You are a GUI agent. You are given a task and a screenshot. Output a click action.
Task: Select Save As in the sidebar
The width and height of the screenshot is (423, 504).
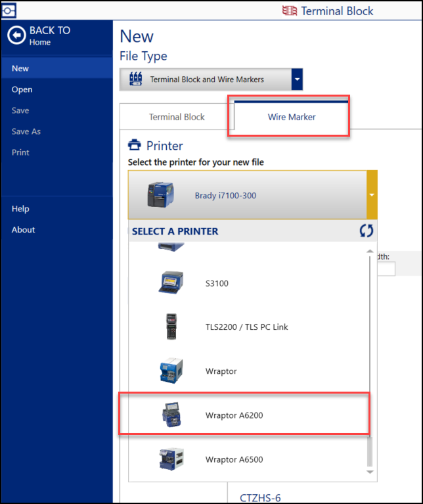[x=57, y=131]
